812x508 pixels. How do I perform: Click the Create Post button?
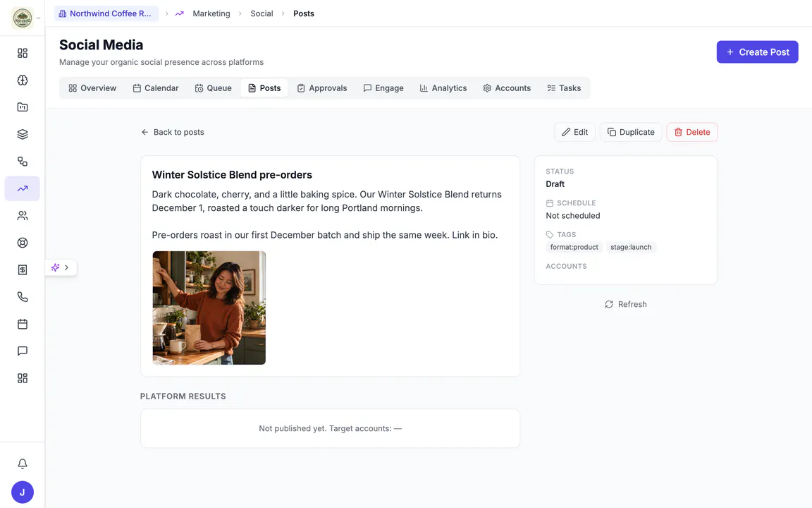(757, 52)
